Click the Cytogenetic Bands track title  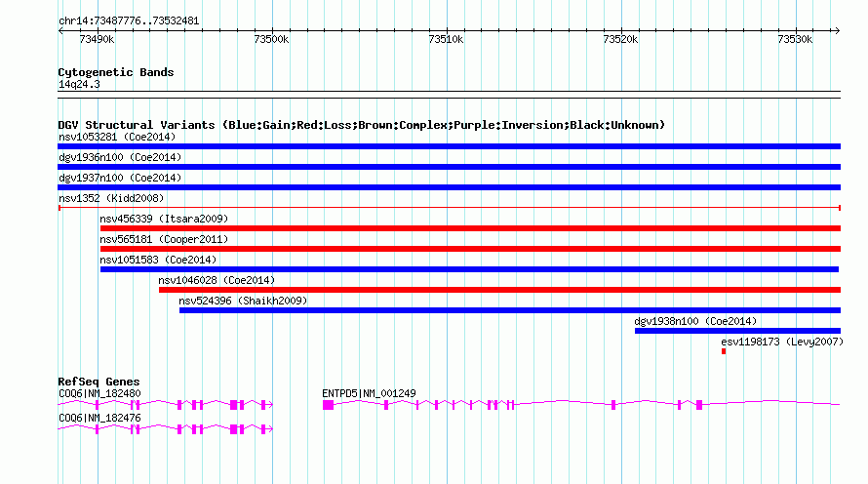pos(116,72)
